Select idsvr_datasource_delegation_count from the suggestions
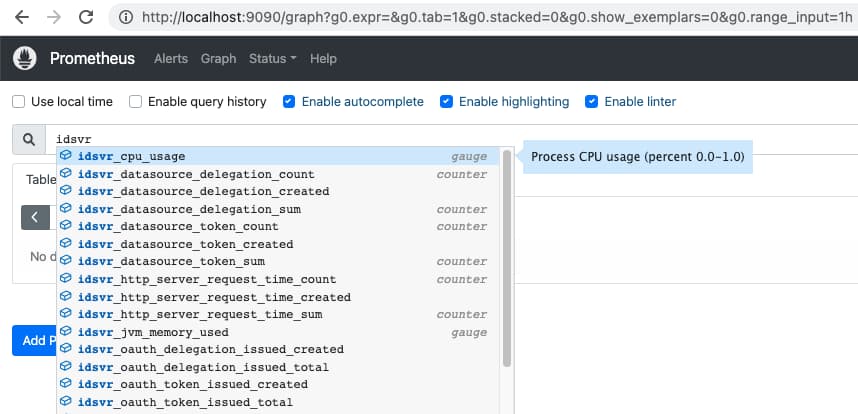The image size is (858, 414). [278, 174]
